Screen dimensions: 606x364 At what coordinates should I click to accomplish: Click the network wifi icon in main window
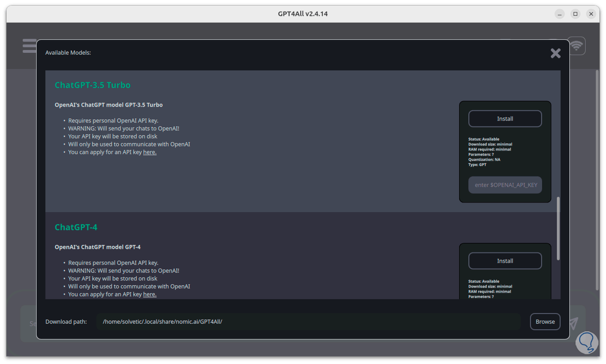pos(576,46)
